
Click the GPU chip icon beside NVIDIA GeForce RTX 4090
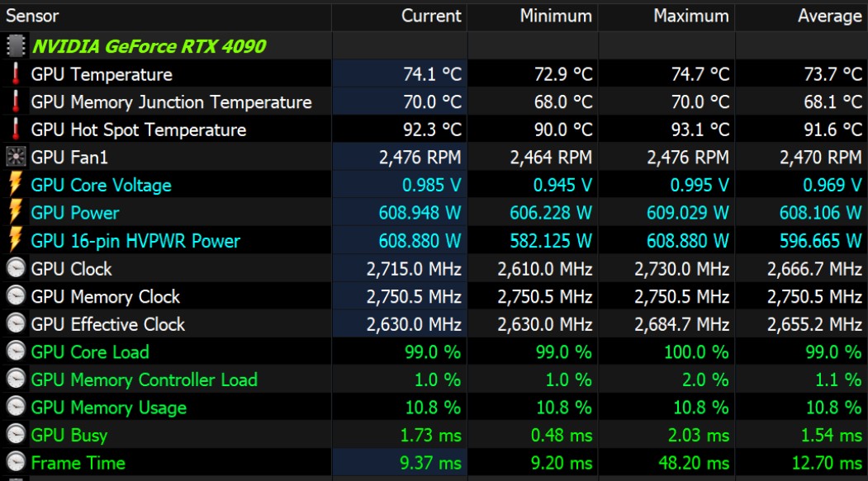pos(16,46)
